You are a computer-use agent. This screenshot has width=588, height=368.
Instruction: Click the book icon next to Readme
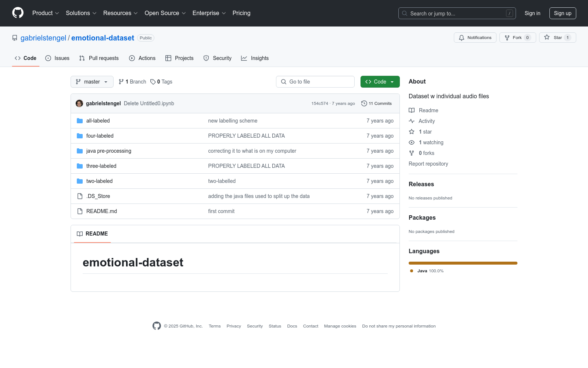pyautogui.click(x=412, y=110)
